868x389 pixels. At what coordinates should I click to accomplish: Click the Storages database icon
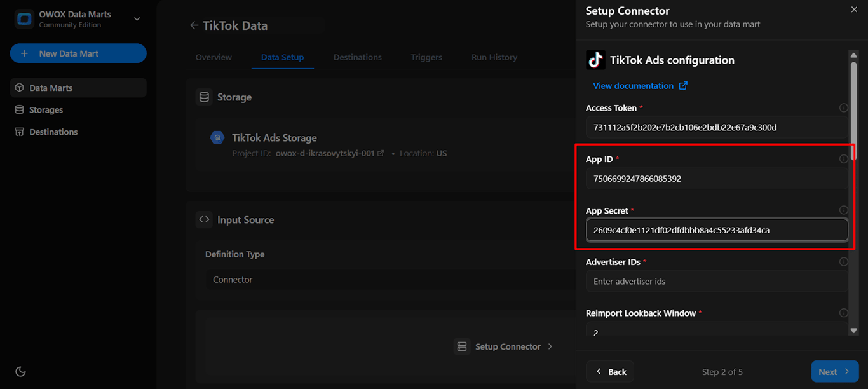click(19, 110)
